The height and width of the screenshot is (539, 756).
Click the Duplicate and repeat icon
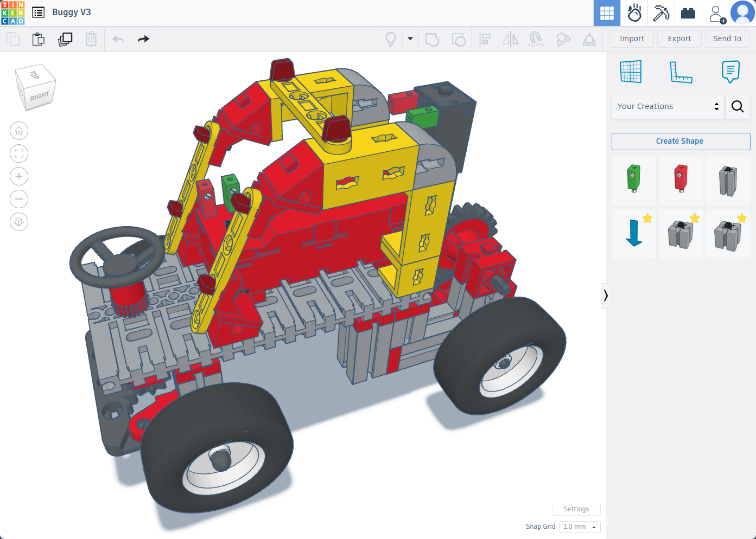pyautogui.click(x=65, y=39)
